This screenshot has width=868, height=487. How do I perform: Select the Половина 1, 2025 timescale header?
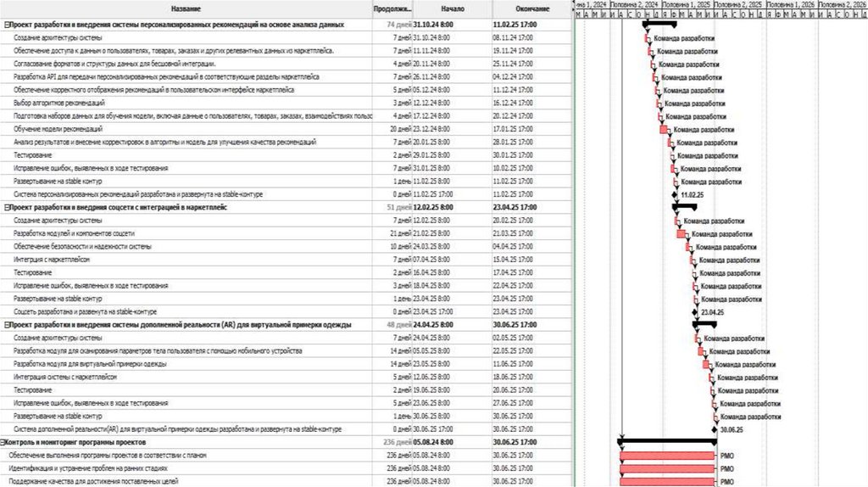click(x=687, y=4)
